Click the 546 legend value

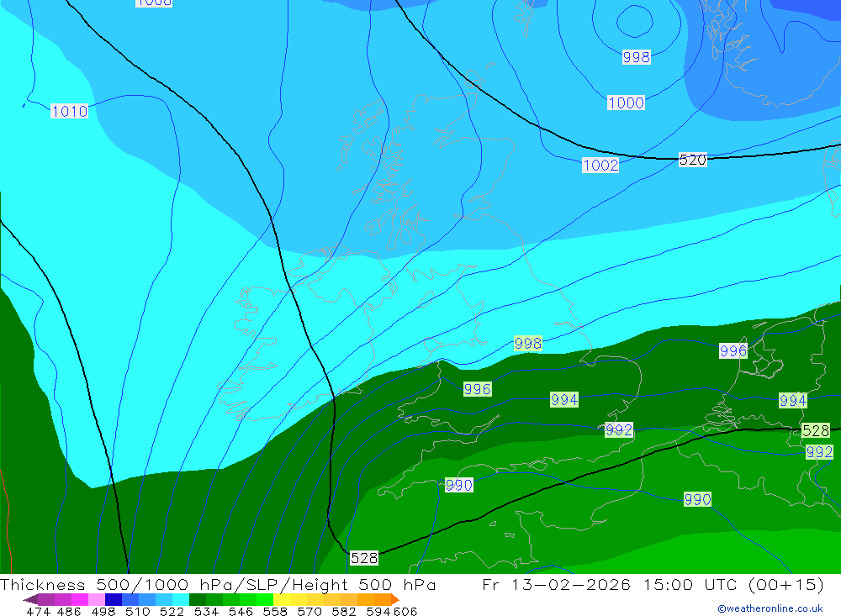tap(241, 611)
